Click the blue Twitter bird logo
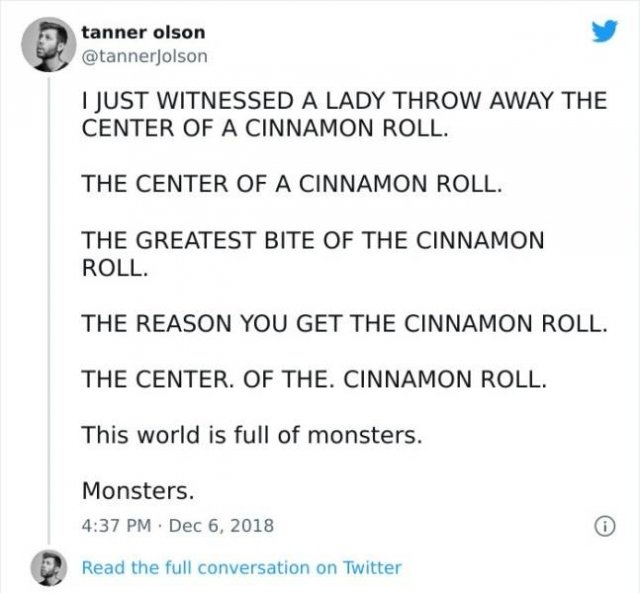Viewport: 640px width, 593px height. point(604,33)
